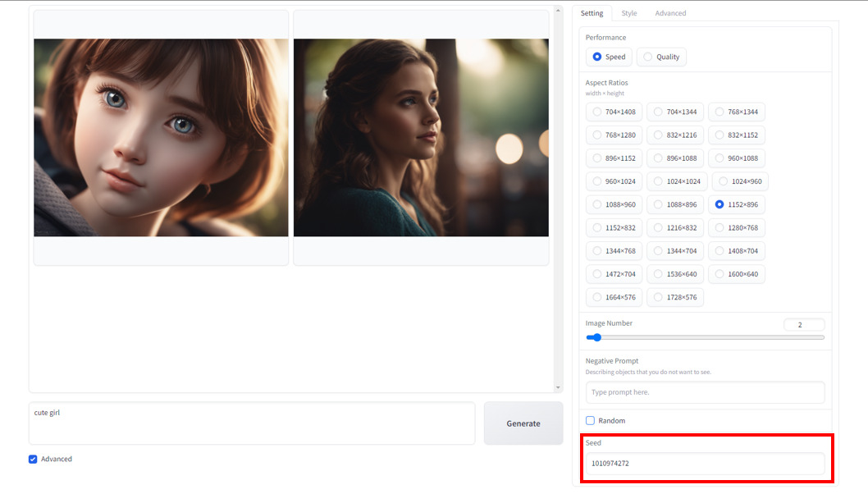Click gallery scrollbar down arrow

pos(558,387)
